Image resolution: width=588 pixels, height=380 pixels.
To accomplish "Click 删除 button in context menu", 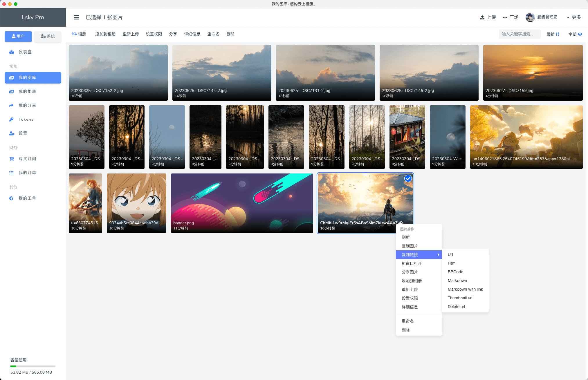I will (x=406, y=330).
